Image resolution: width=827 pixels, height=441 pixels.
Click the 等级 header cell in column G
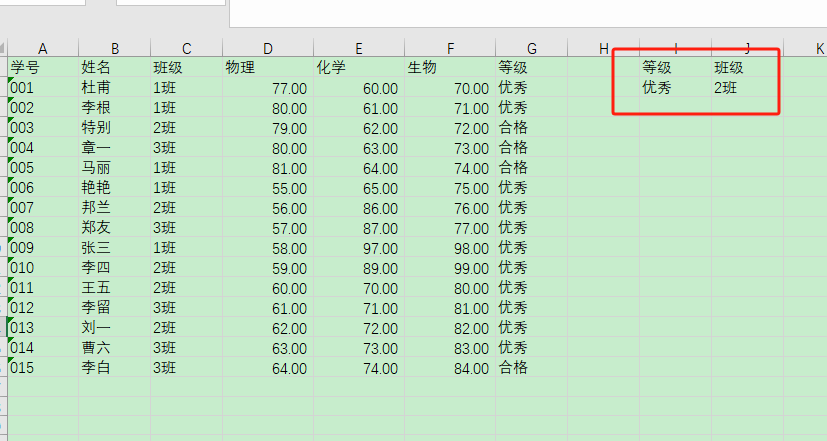click(531, 67)
